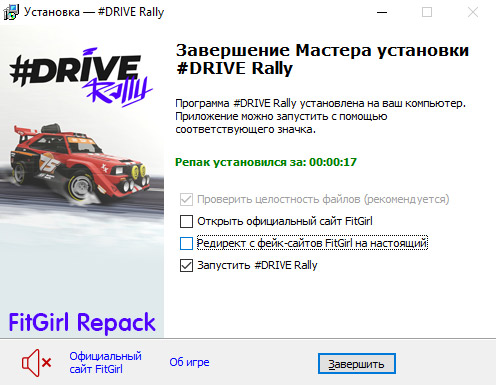Click the green text Репак установился за: 00:00:17
The image size is (496, 385).
266,162
